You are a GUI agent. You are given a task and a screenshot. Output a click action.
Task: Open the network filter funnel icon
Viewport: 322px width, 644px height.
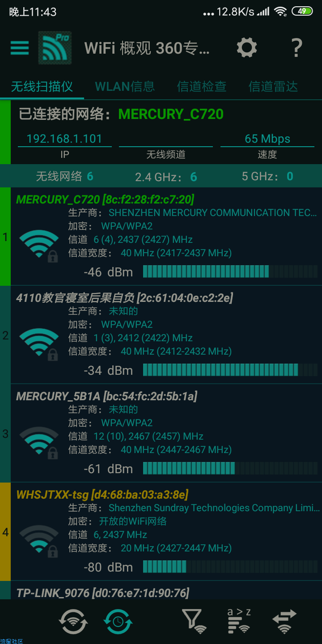click(x=194, y=621)
